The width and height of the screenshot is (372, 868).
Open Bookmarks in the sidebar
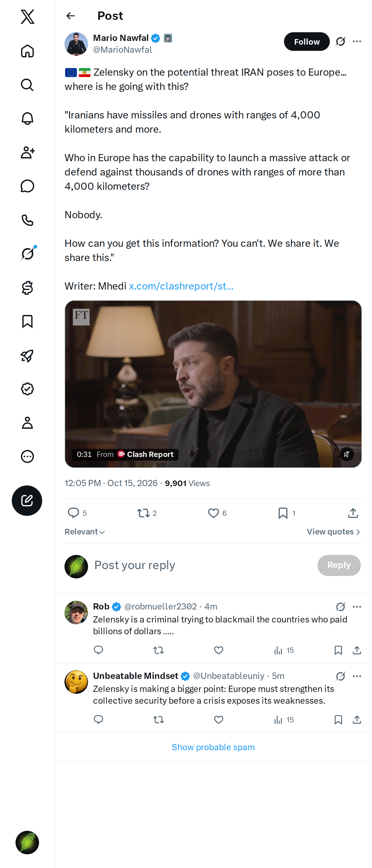click(x=27, y=321)
